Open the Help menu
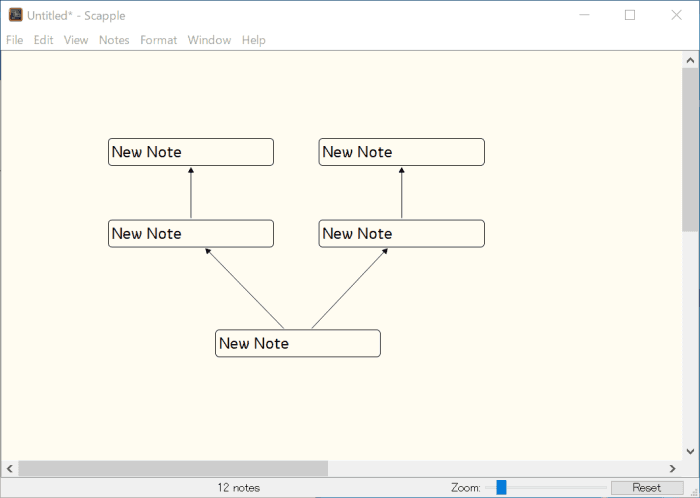 254,40
